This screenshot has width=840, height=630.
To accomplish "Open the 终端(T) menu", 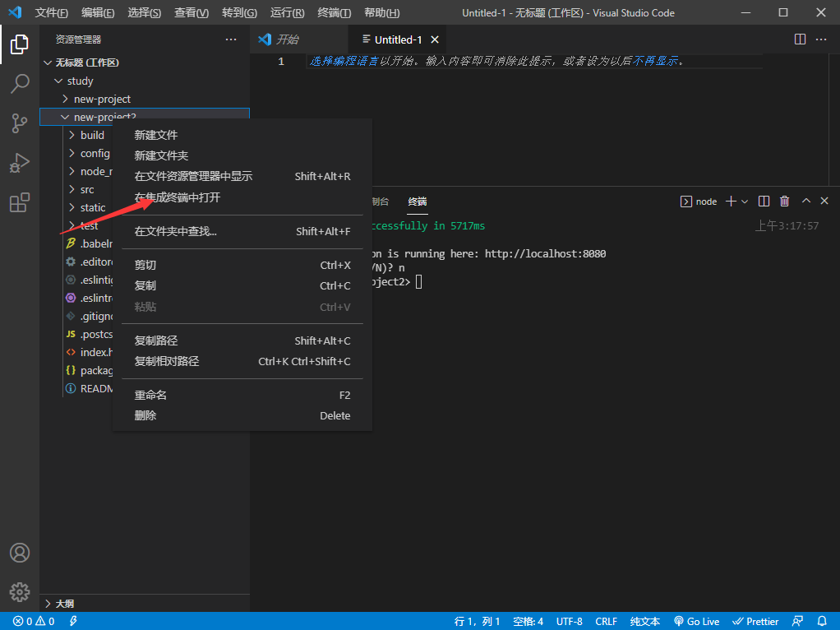I will [x=334, y=13].
